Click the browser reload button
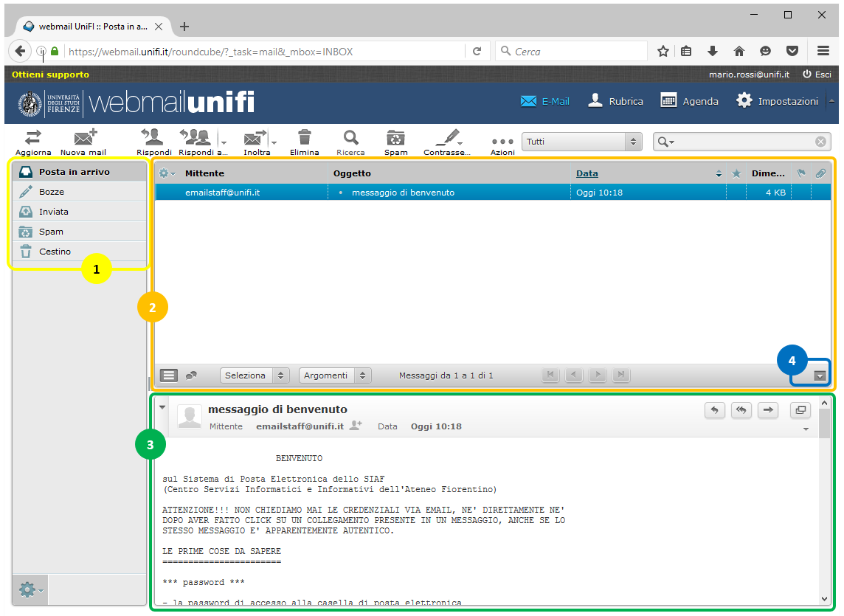 click(477, 51)
